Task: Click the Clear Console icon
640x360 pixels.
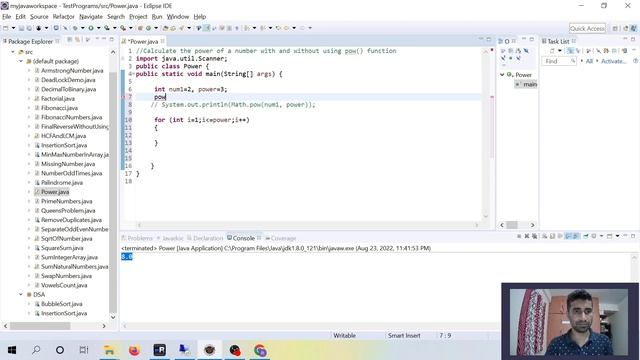Action: 544,236
